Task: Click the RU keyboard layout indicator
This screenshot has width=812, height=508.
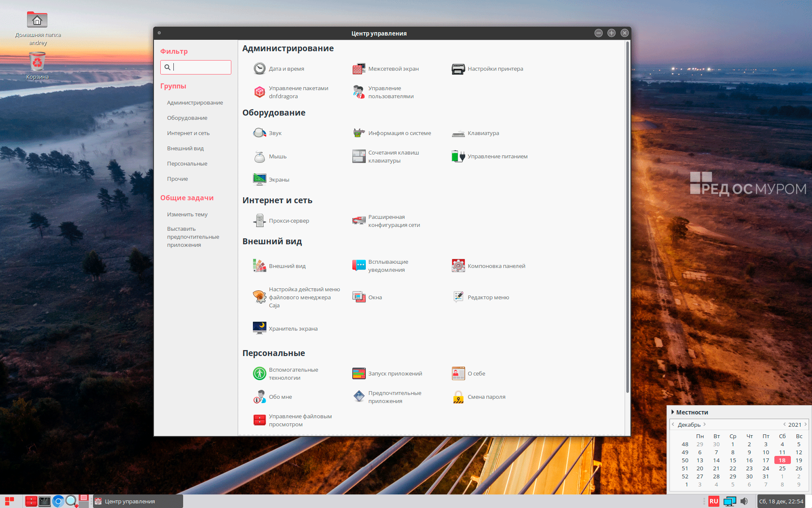Action: 714,501
